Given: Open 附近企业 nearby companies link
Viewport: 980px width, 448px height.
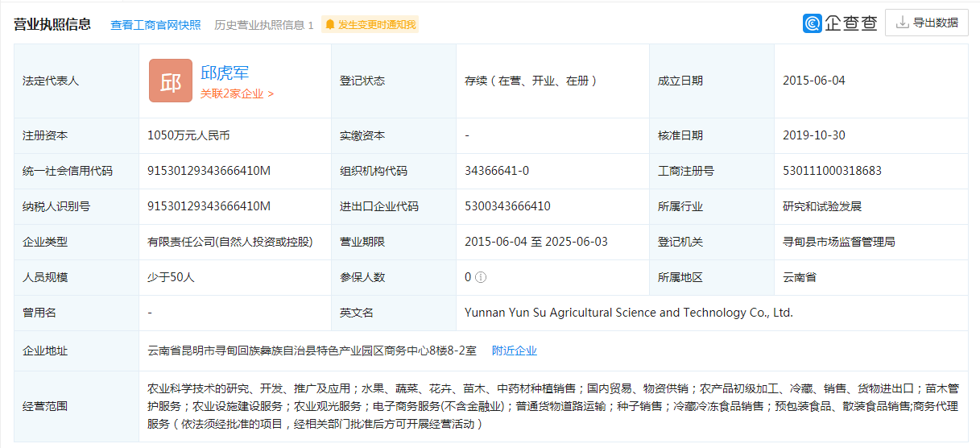Looking at the screenshot, I should coord(515,351).
